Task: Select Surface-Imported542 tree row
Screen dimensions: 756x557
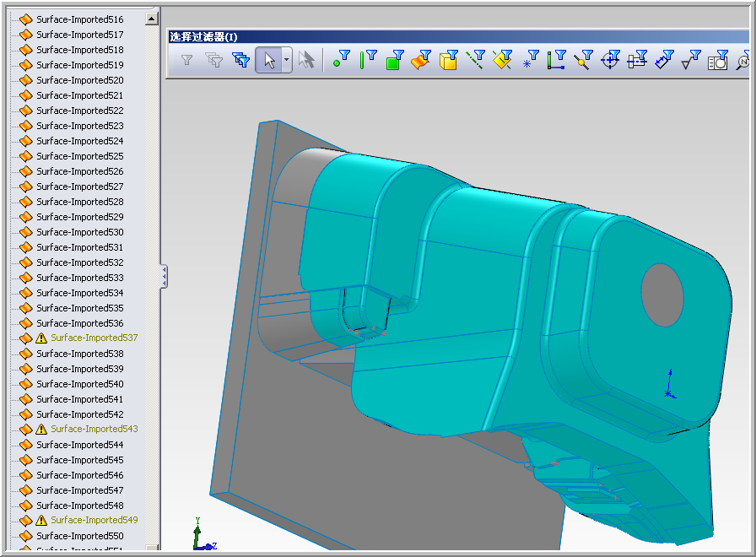Action: [x=80, y=414]
